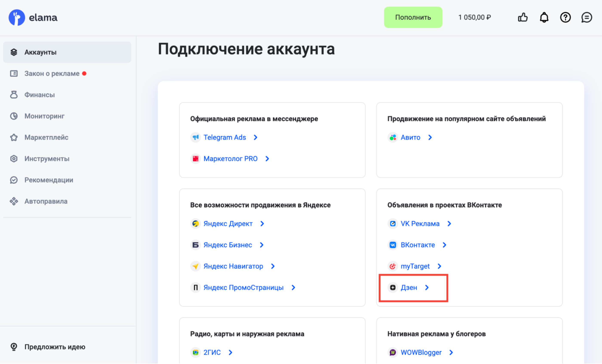The image size is (602, 364).
Task: Click the ВКонтакте VK logo icon
Action: (393, 245)
